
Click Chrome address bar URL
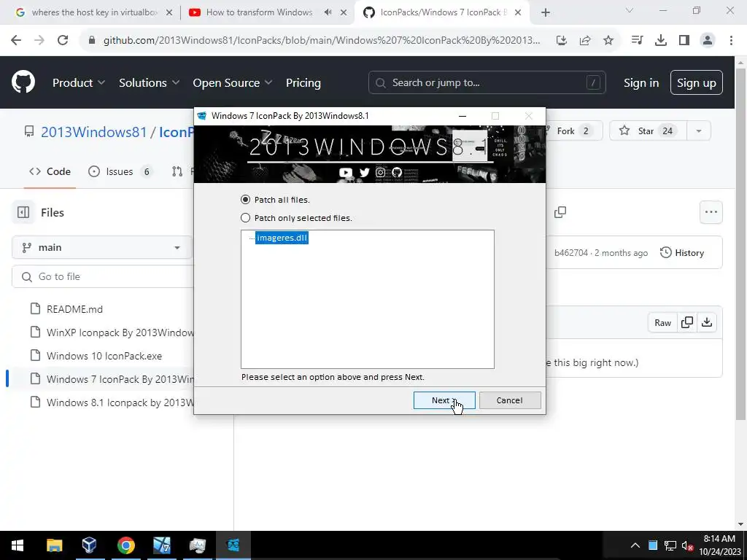click(322, 40)
